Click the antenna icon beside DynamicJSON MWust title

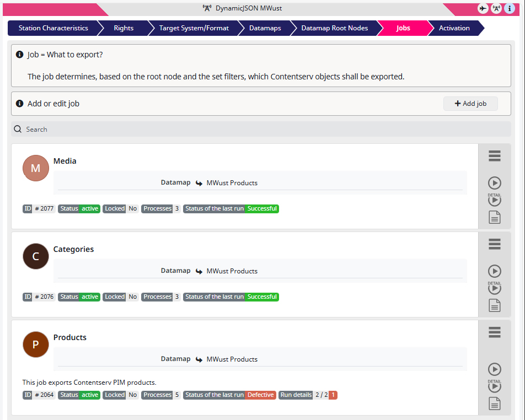point(207,8)
